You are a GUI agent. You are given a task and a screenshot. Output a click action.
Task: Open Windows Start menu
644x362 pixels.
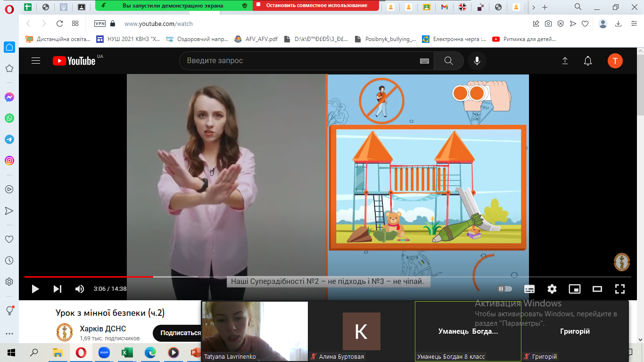tap(11, 352)
